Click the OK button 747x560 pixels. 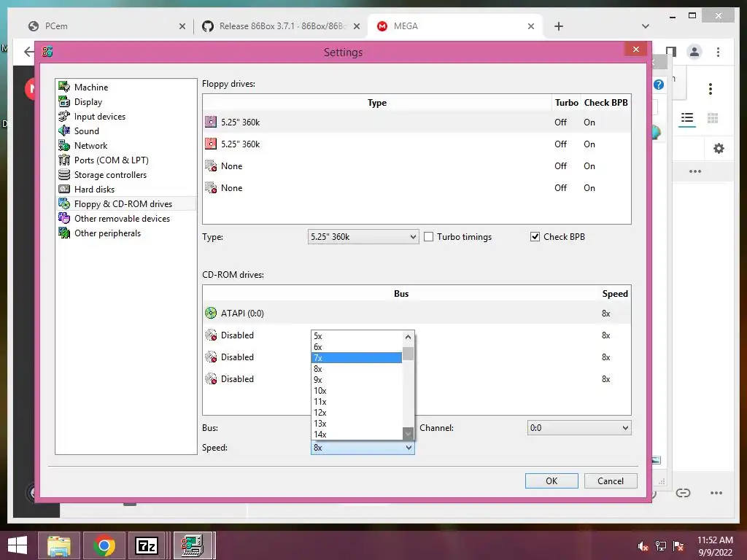point(551,481)
